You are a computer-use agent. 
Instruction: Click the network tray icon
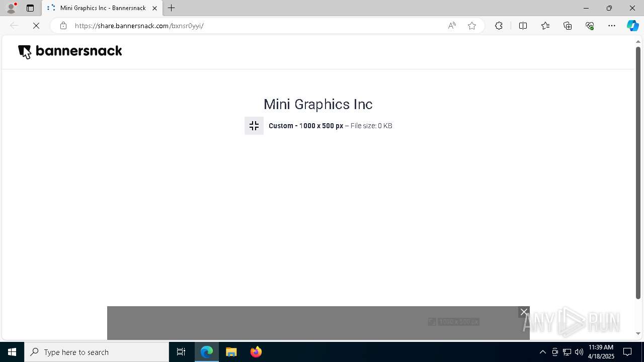pyautogui.click(x=567, y=352)
